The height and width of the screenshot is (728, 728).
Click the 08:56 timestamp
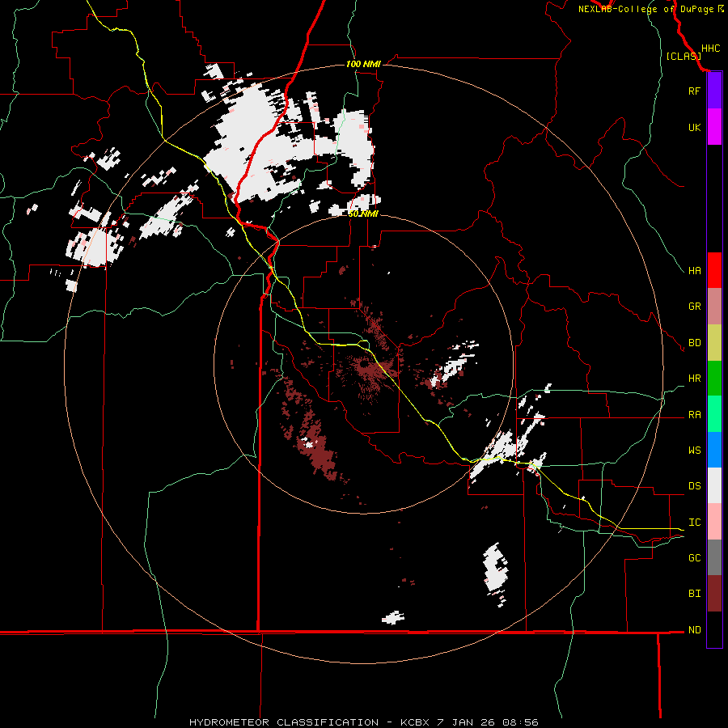(522, 722)
